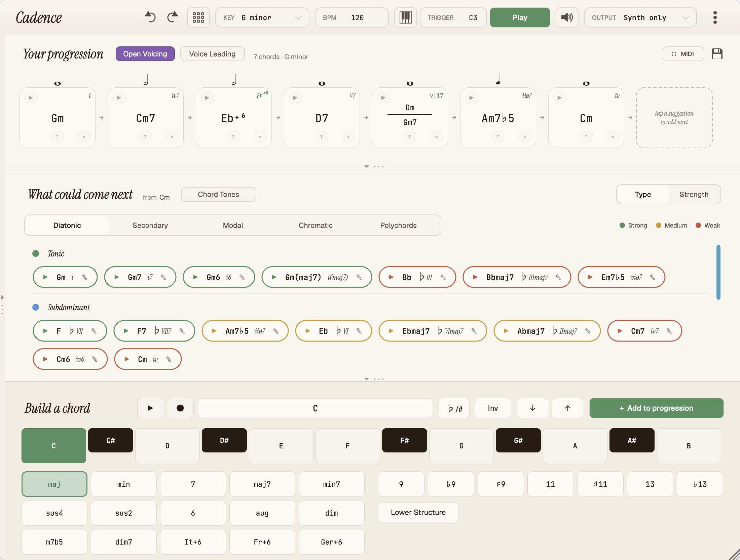Select the Fr+6 chord type
The height and width of the screenshot is (560, 740).
262,542
